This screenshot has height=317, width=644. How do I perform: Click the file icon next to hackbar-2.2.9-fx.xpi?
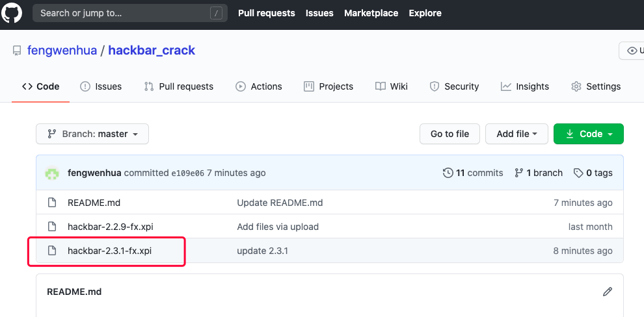[x=52, y=226]
